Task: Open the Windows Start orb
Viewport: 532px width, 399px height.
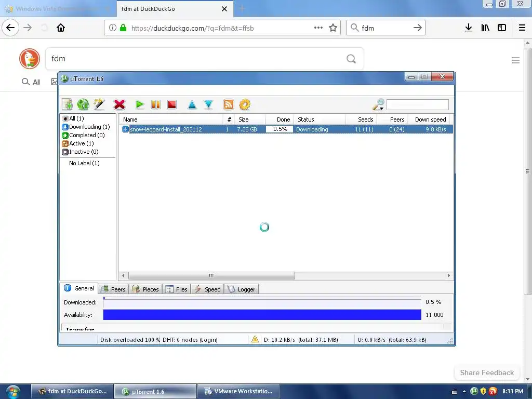Action: point(13,392)
